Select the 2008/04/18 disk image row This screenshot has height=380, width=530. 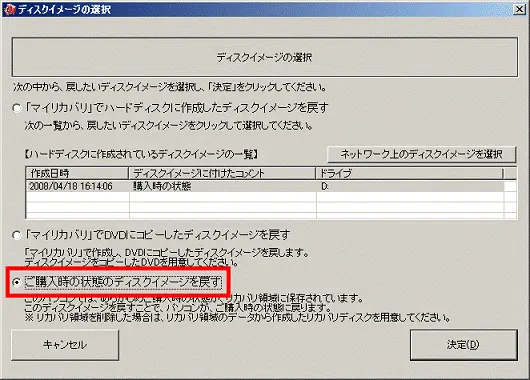tap(265, 186)
